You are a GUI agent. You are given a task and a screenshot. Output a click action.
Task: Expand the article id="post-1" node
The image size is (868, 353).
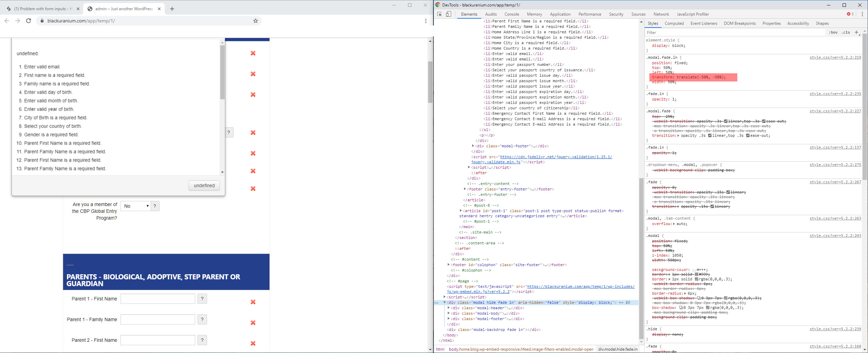coord(461,211)
